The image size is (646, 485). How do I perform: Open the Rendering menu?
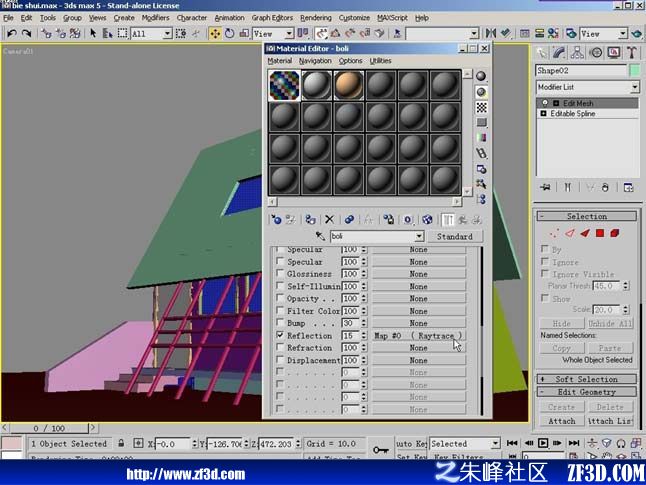point(316,18)
